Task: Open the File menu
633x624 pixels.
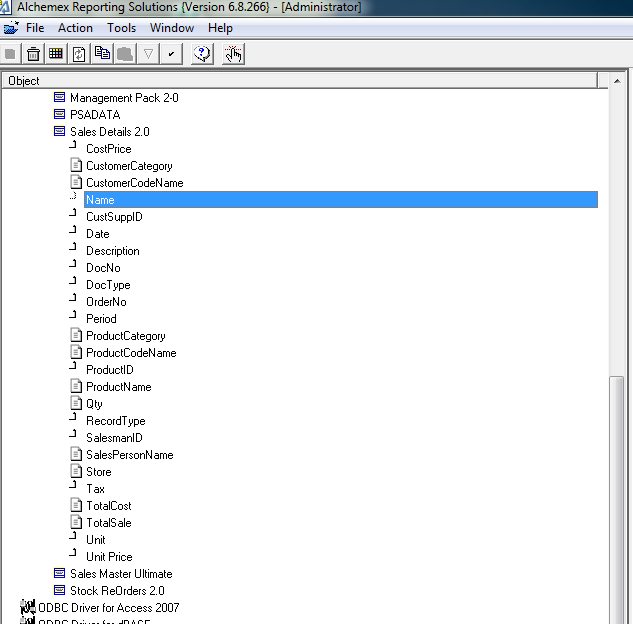Action: click(34, 28)
